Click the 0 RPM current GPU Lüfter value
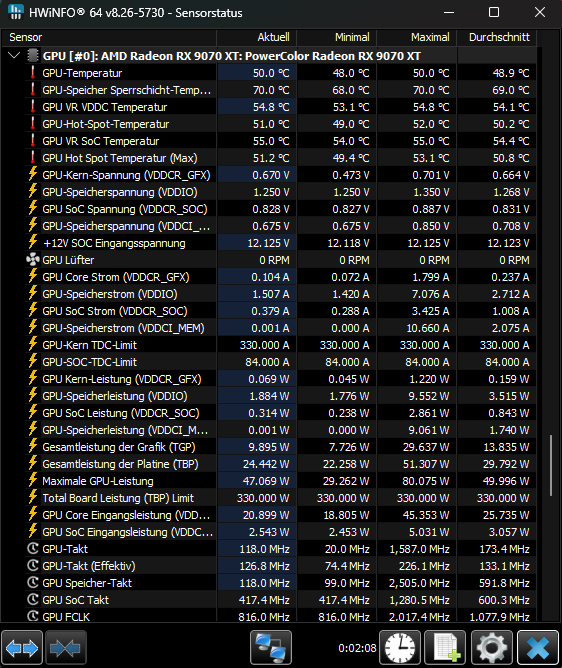 [274, 260]
